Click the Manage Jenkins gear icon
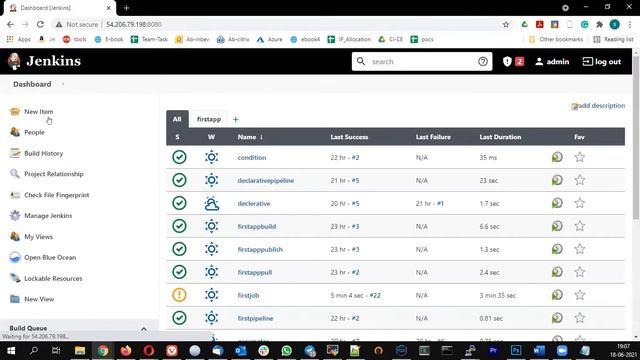This screenshot has width=640, height=360. point(15,216)
